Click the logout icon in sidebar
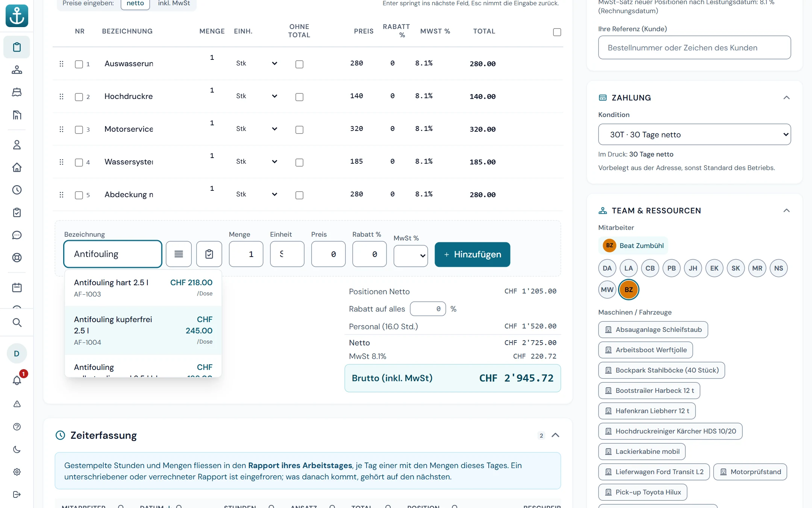 click(x=17, y=494)
